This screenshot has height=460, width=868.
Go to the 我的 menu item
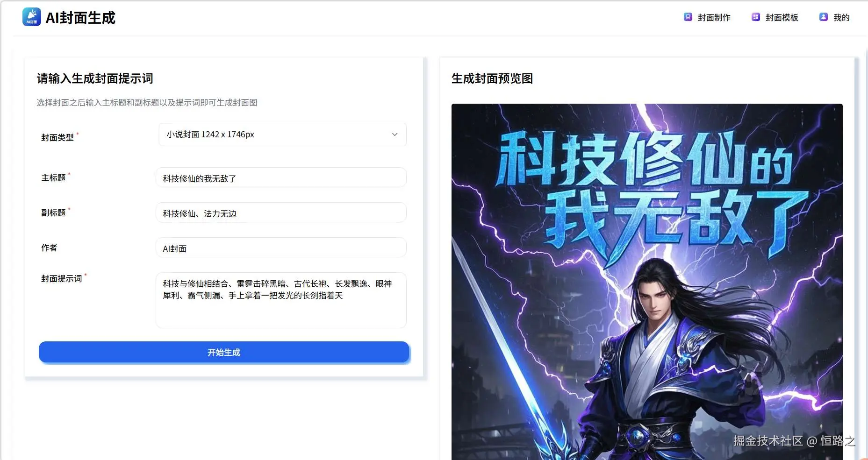click(x=835, y=17)
